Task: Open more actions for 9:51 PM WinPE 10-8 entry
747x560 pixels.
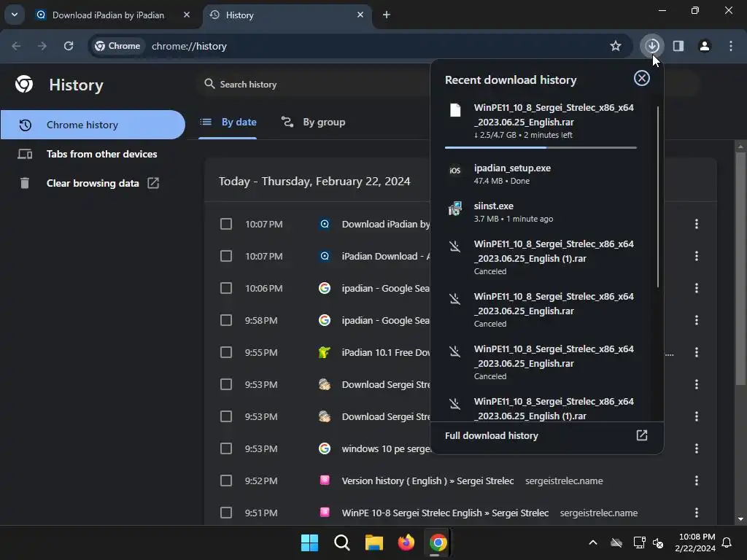Action: [697, 513]
